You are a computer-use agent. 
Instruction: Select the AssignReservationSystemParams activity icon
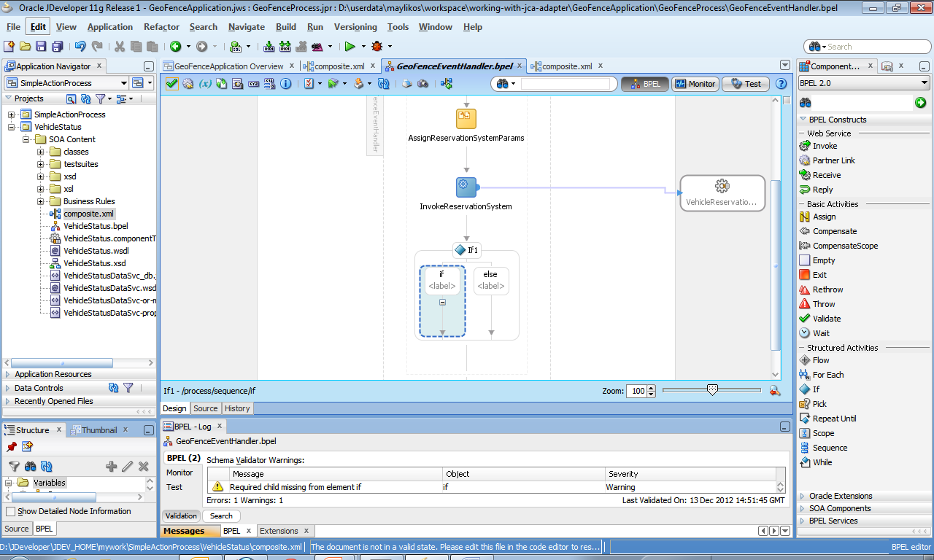tap(466, 118)
